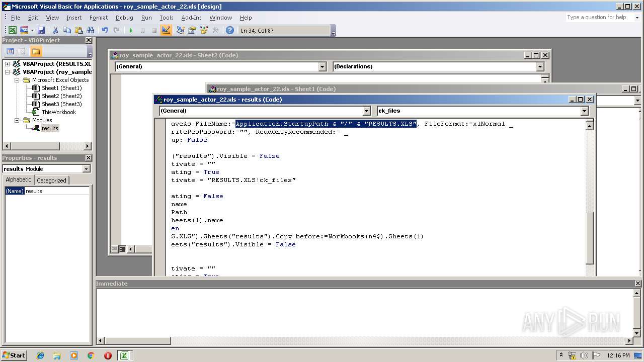Open the Object Browser toolbar icon

pos(204,30)
